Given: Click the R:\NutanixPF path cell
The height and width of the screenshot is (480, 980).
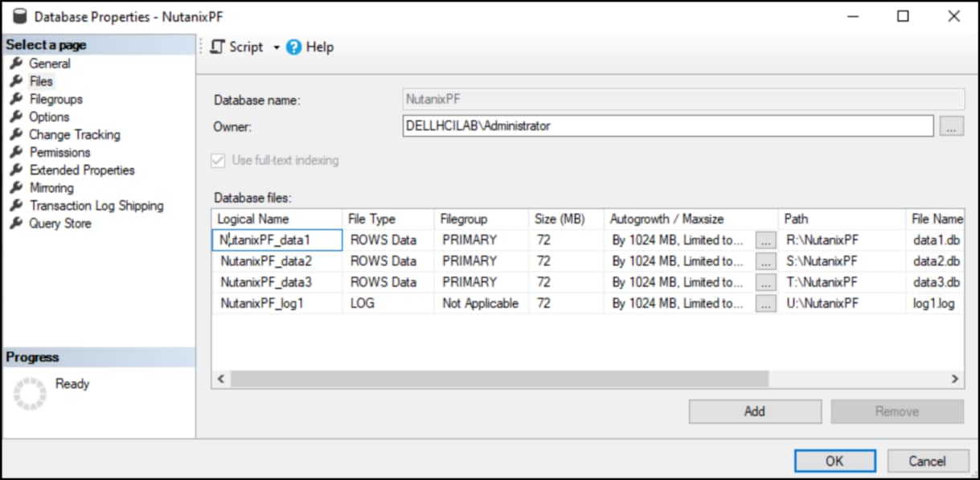Looking at the screenshot, I should click(842, 240).
